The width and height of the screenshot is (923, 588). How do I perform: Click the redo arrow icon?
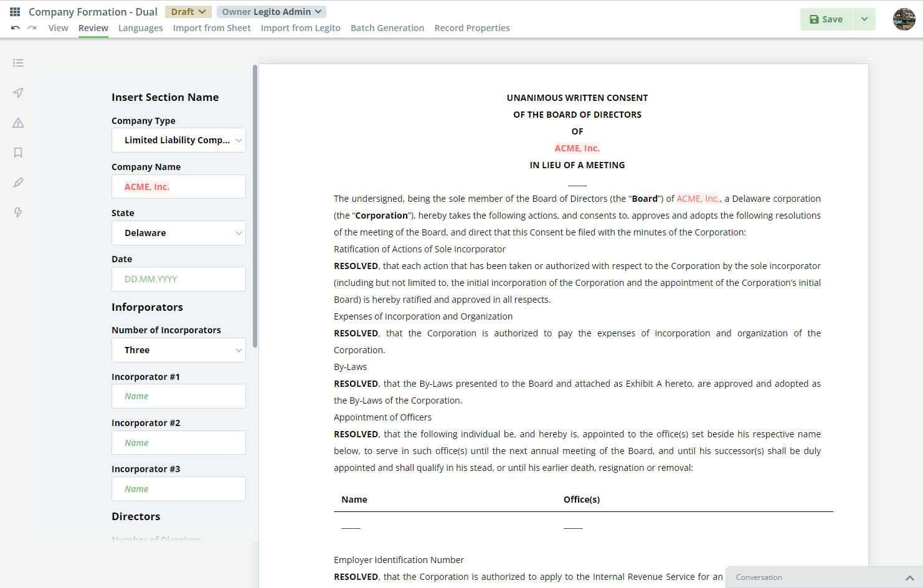tap(32, 28)
